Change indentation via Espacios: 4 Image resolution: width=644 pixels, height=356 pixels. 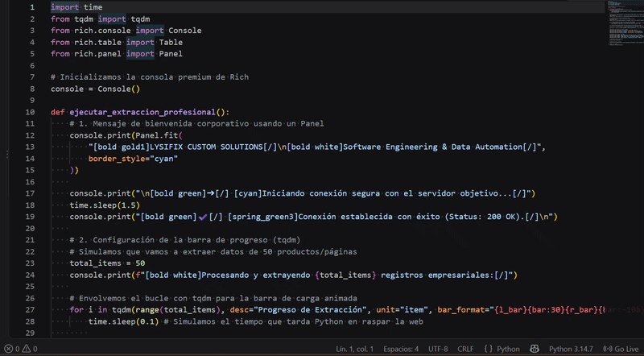(401, 349)
